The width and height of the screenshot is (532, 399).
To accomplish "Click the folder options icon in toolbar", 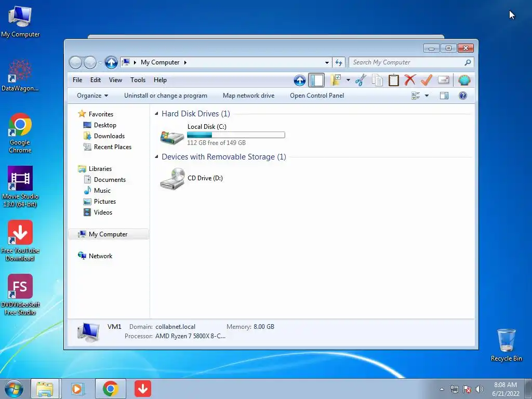I will pos(336,80).
